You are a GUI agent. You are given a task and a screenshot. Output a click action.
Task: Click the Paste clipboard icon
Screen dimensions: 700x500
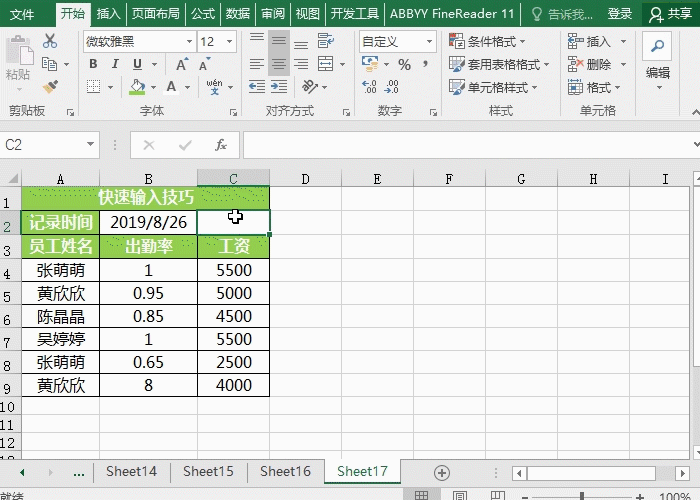click(x=19, y=50)
